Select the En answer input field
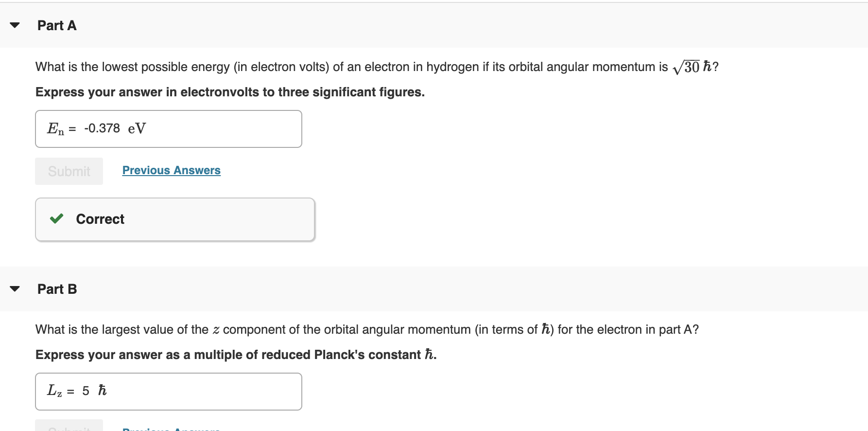Viewport: 868px width, 431px height. pos(194,128)
